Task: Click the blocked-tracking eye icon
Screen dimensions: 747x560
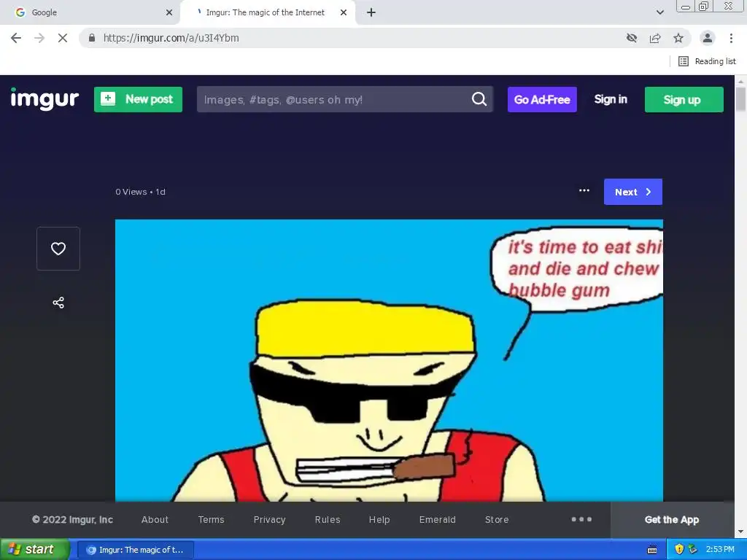Action: (x=632, y=38)
